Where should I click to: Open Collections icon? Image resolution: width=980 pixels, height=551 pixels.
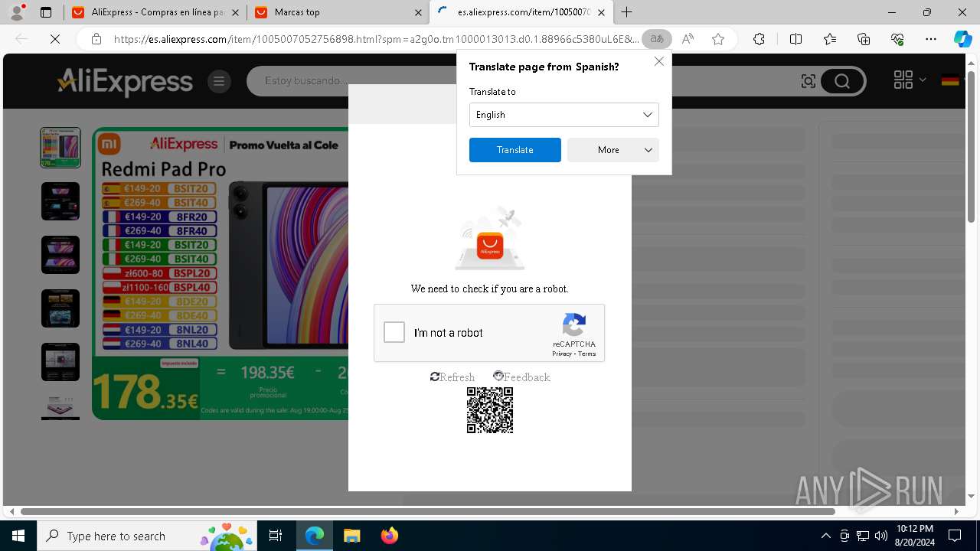[x=864, y=39]
